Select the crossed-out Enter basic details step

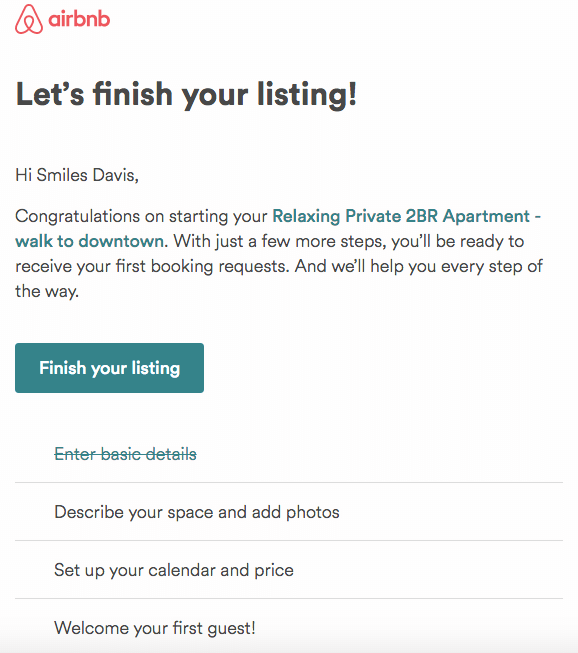pos(125,454)
